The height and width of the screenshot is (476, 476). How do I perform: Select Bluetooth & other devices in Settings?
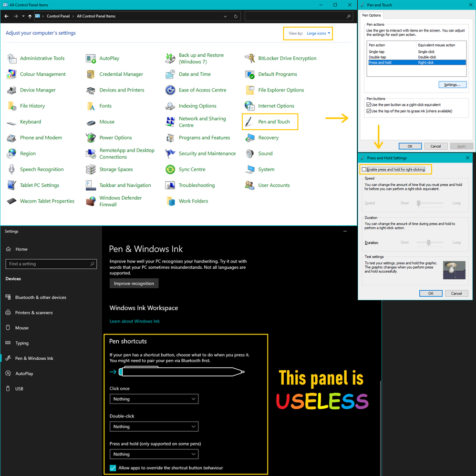pos(41,297)
